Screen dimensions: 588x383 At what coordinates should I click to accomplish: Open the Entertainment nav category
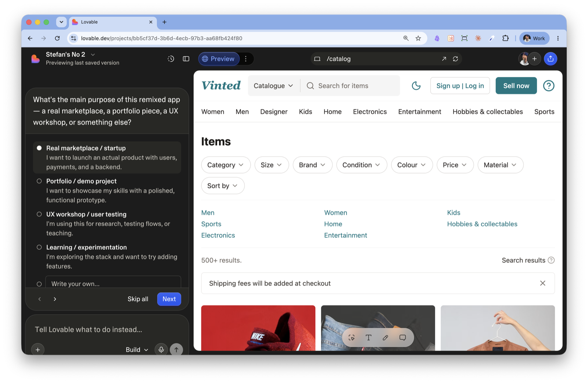coord(420,112)
